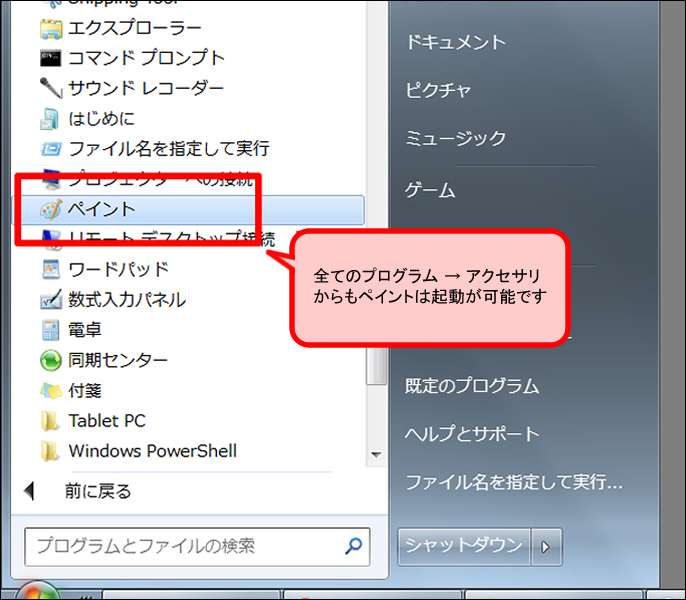The height and width of the screenshot is (600, 686).
Task: Open the はじめに icon
Action: coord(49,119)
